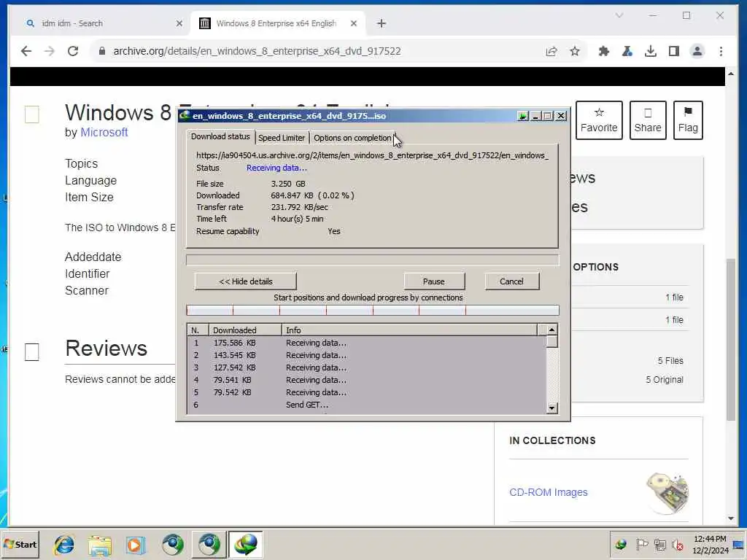
Task: Click the CD-ROM Images collection thumbnail
Action: [667, 493]
